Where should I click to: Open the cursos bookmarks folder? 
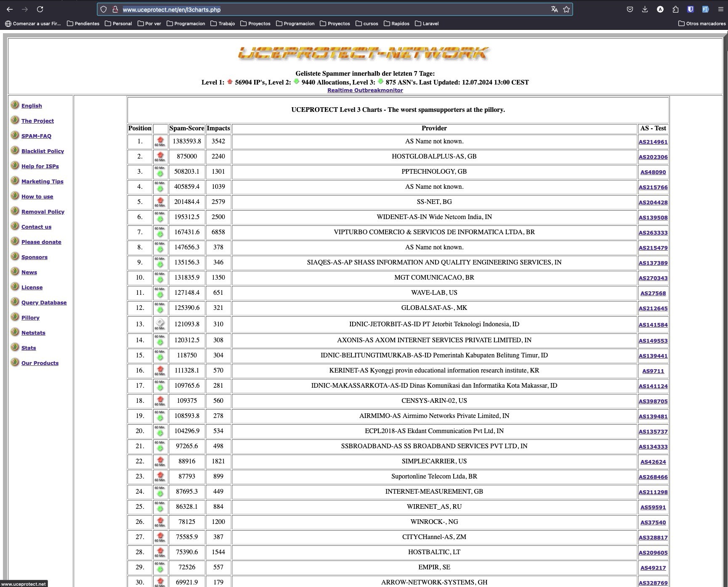367,24
